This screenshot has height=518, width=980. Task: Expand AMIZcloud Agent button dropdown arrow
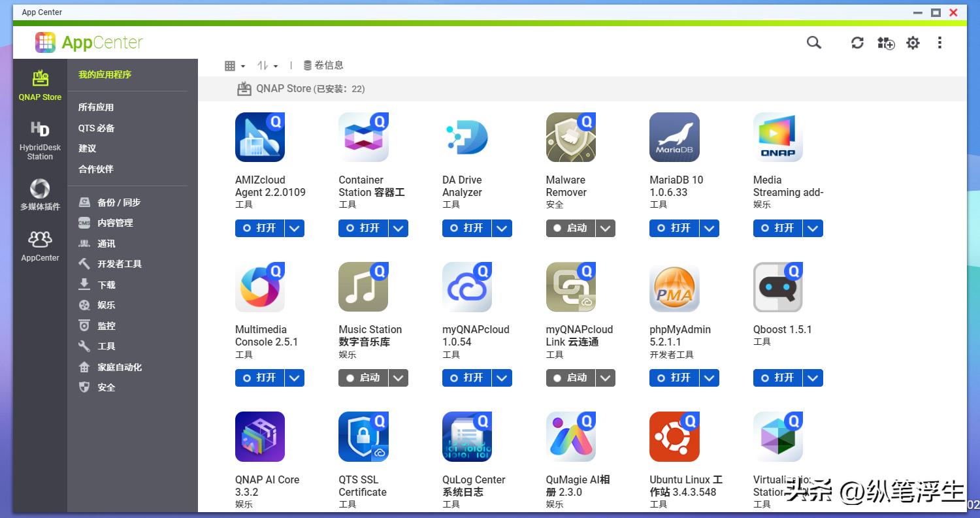295,228
